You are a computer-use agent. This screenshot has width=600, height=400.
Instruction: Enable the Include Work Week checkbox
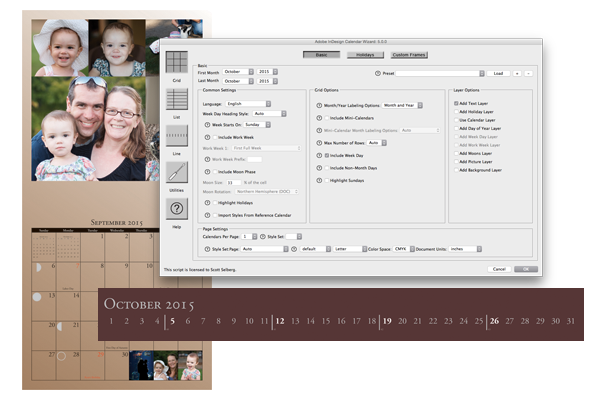(x=215, y=137)
